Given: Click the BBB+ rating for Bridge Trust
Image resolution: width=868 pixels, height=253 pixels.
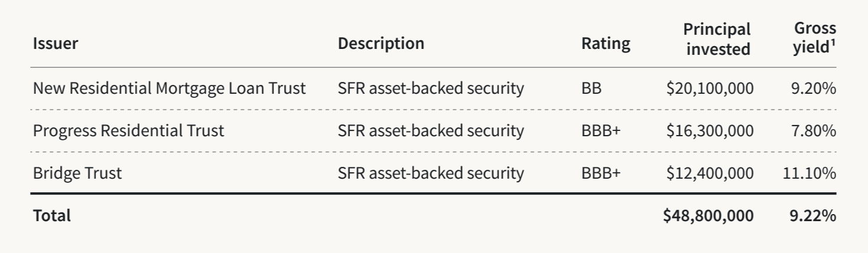Looking at the screenshot, I should point(600,173).
